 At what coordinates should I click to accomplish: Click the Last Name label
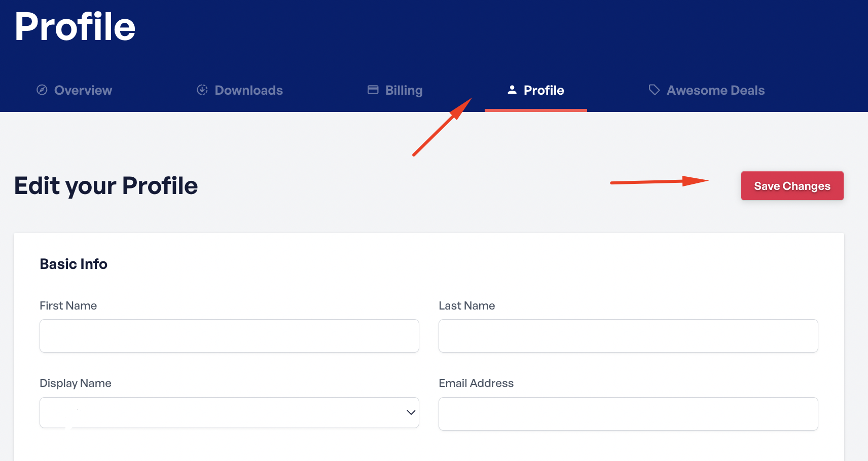tap(466, 306)
